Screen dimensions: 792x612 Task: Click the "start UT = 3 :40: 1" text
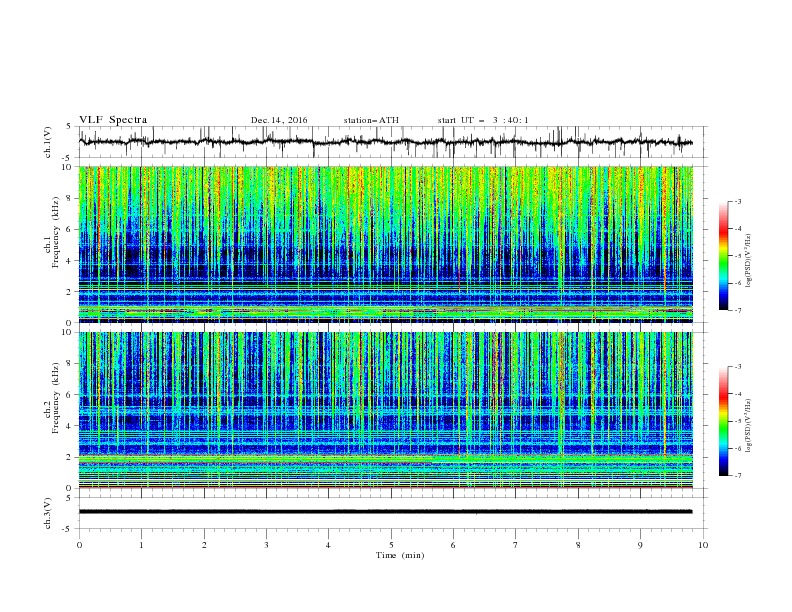click(x=483, y=120)
